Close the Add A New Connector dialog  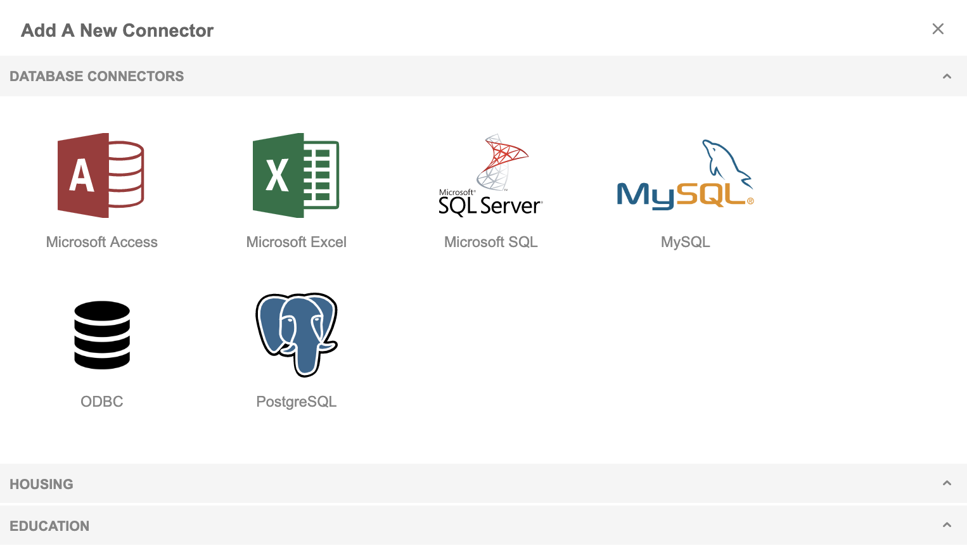[938, 29]
